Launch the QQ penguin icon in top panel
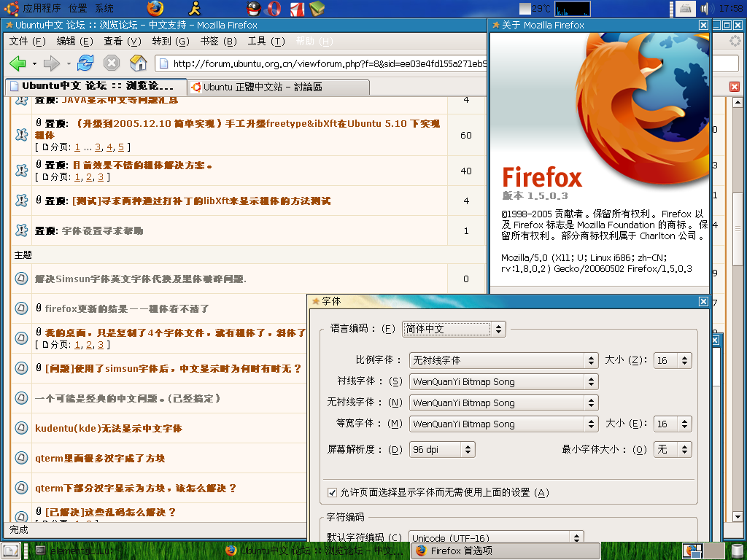This screenshot has height=560, width=747. coord(254,8)
